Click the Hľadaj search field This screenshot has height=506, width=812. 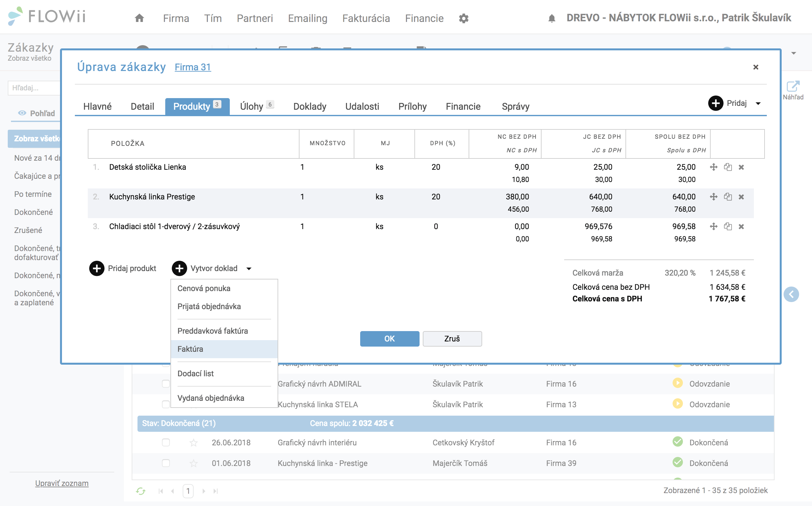(x=34, y=88)
